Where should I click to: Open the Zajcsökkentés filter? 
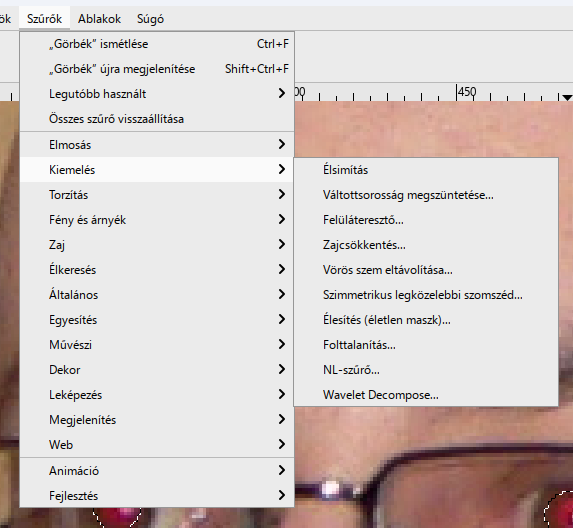coord(426,245)
